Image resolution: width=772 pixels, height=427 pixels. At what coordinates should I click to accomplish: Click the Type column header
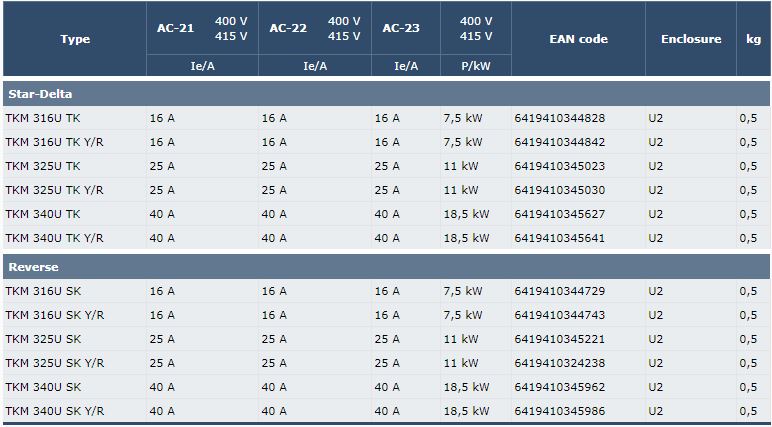click(75, 39)
